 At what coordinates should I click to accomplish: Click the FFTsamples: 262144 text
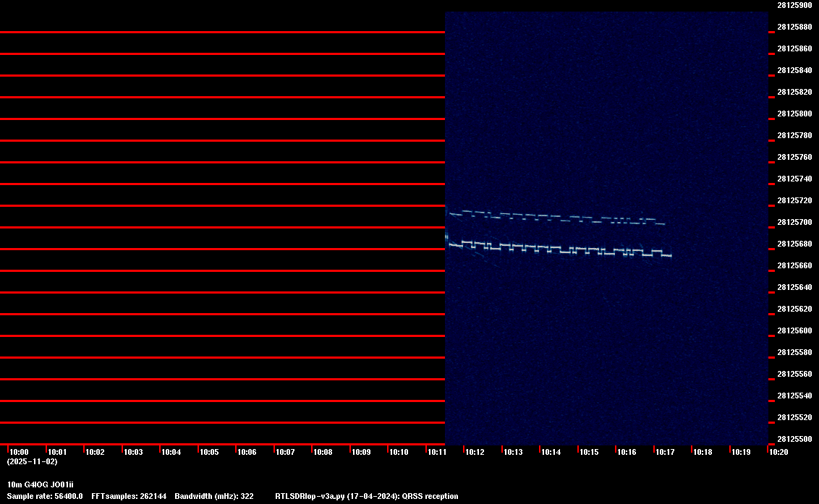pyautogui.click(x=129, y=496)
